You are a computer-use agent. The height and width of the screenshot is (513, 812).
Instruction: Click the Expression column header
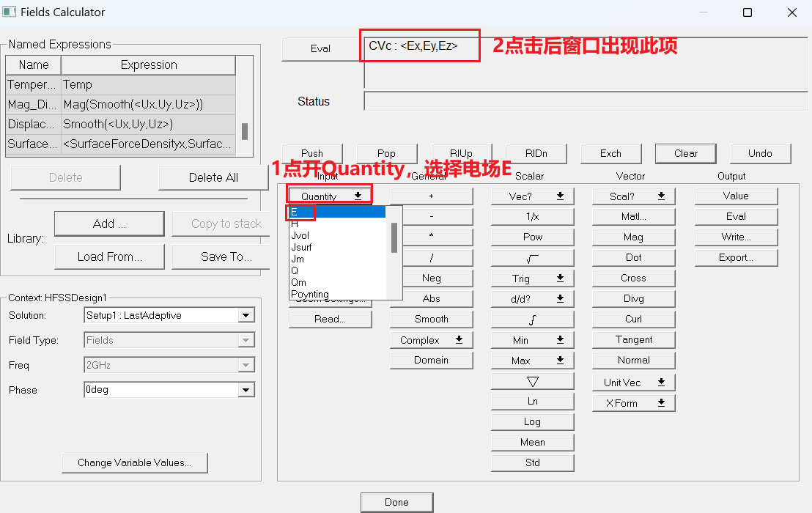point(149,65)
